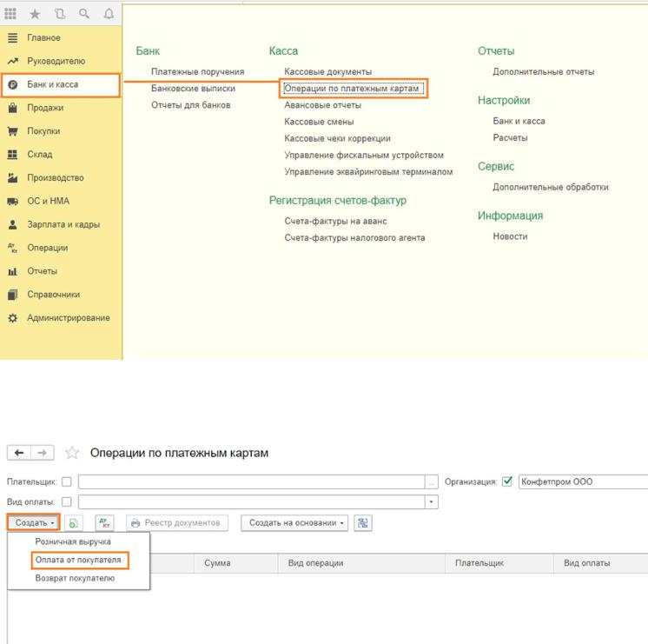
Task: Choose Возврат покупателю from the menu
Action: tap(74, 578)
